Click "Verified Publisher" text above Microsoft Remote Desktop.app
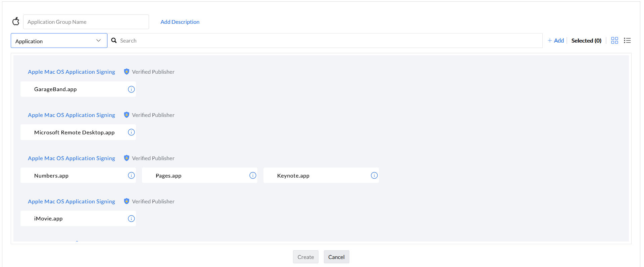644x267 pixels. coord(153,115)
